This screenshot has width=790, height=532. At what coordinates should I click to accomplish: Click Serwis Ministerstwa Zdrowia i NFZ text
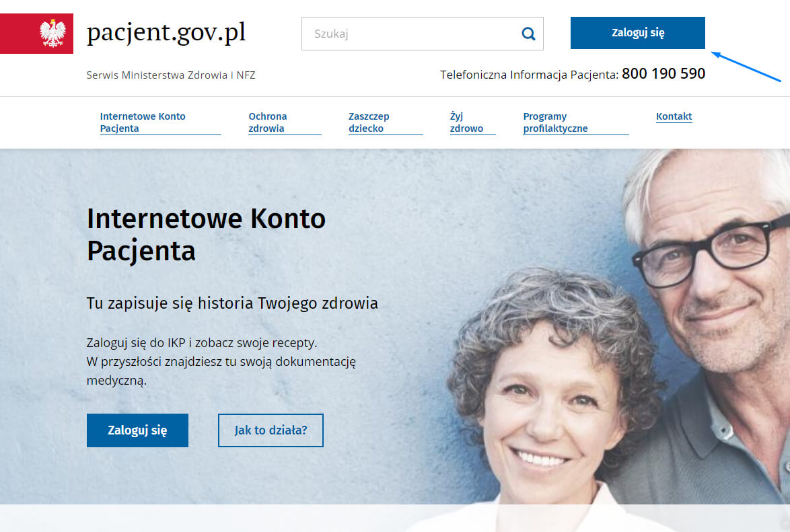[x=171, y=75]
